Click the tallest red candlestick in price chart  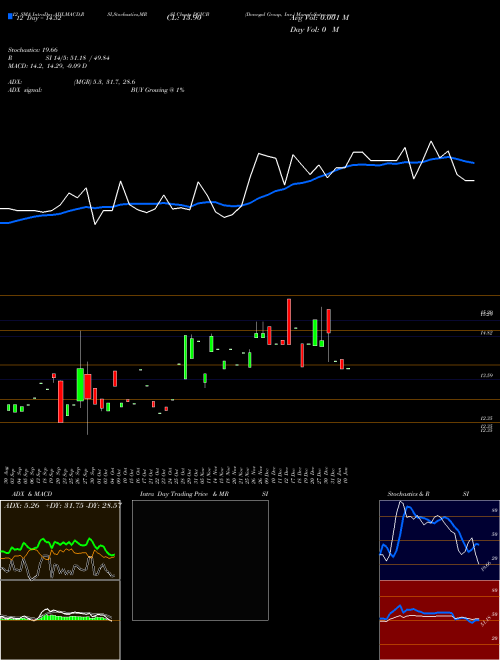coord(289,322)
